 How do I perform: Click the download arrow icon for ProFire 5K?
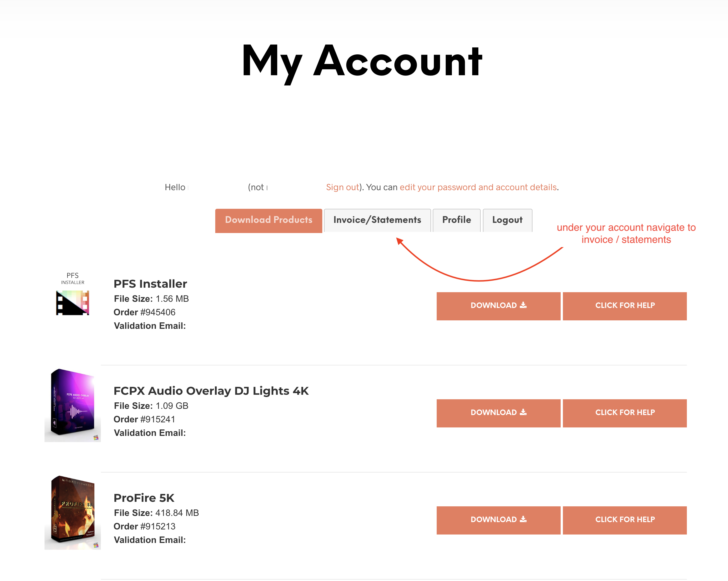(x=523, y=519)
